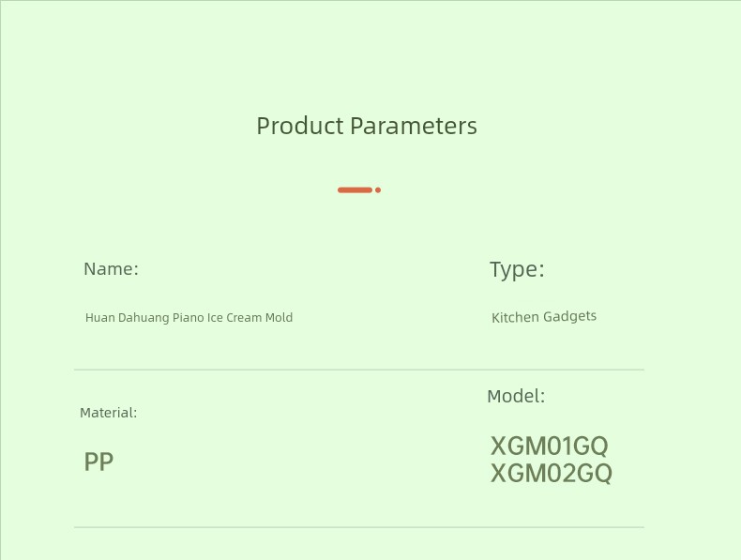The height and width of the screenshot is (560, 741).
Task: Select the Type: label
Action: (x=517, y=270)
